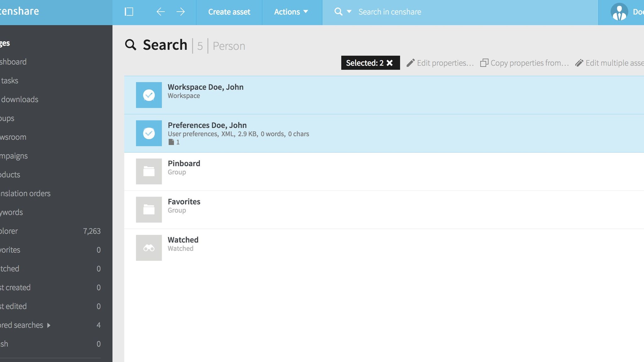Click the Pinboard folder thumbnail

(149, 171)
